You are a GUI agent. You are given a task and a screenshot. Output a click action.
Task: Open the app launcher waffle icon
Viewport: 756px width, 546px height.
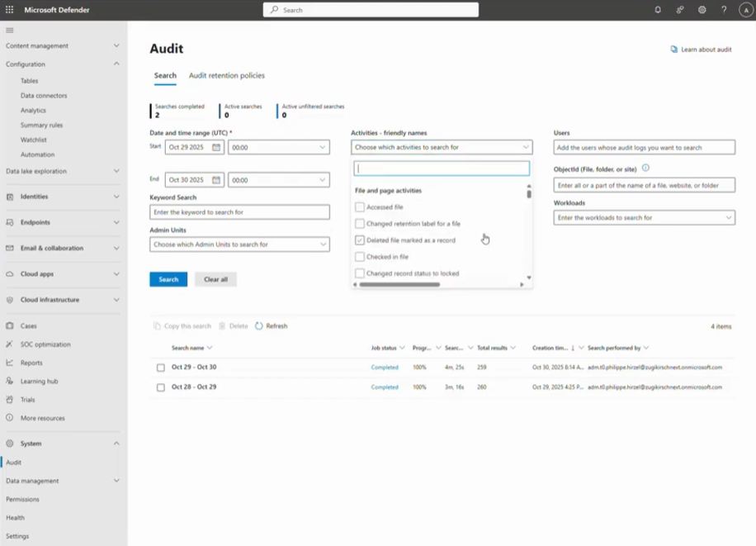pyautogui.click(x=10, y=10)
